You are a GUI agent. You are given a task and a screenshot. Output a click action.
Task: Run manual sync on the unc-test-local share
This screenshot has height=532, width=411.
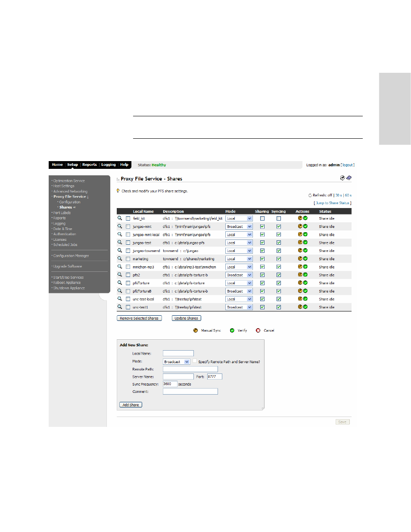click(x=300, y=299)
